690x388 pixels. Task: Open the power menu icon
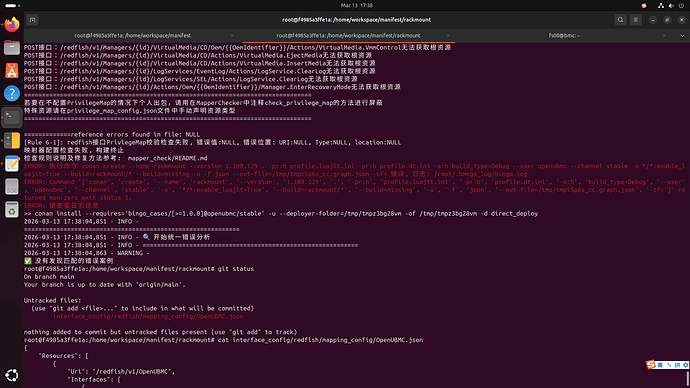pos(681,6)
